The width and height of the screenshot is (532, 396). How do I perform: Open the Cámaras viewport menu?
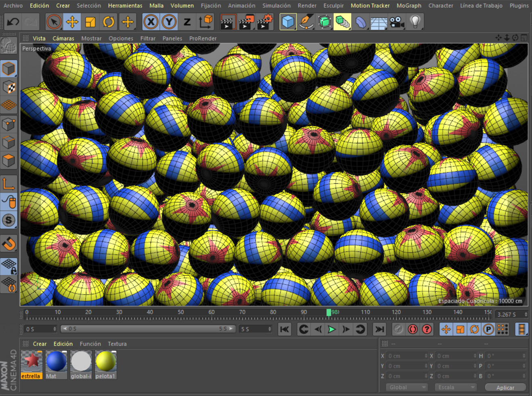63,38
